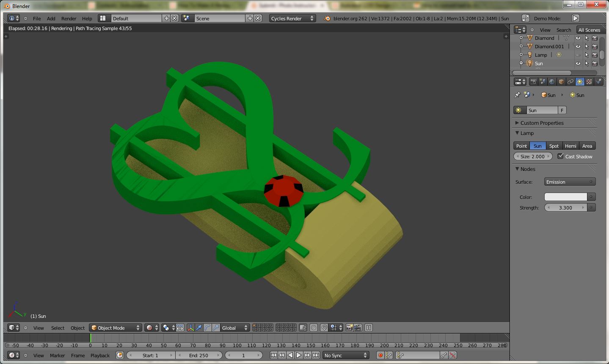Toggle renderability camera for Lamp

click(x=595, y=55)
